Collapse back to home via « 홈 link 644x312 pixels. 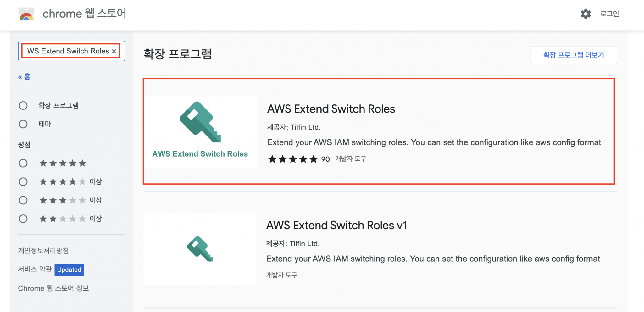pos(24,76)
